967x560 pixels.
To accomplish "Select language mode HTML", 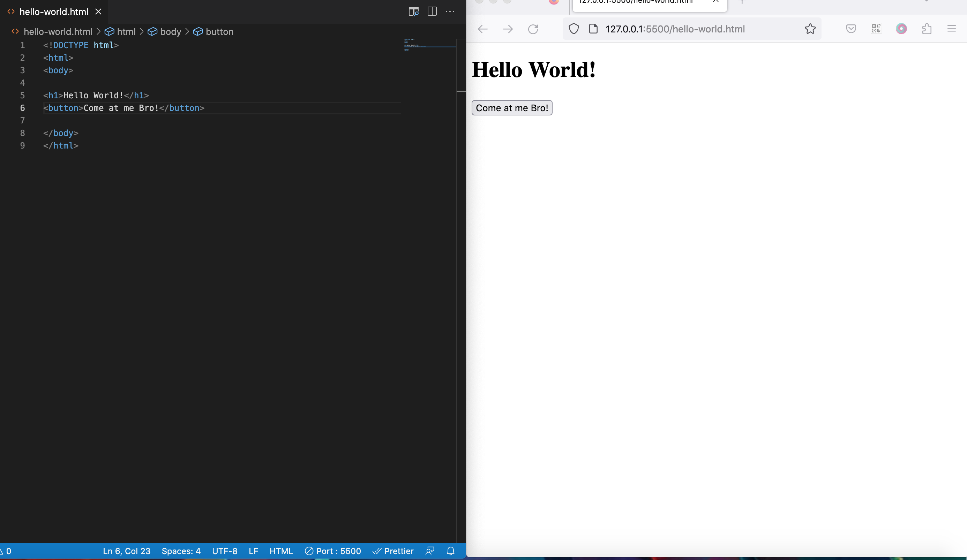I will 281,551.
